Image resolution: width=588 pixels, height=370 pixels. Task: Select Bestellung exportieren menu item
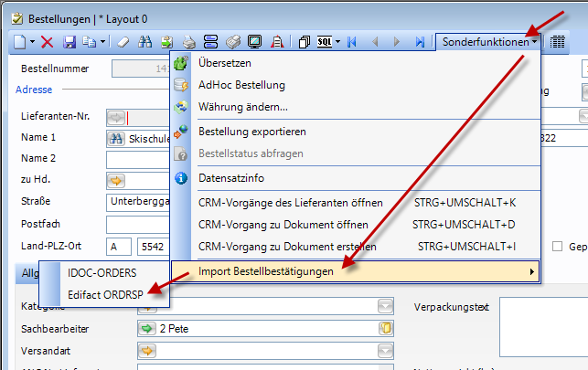click(252, 132)
